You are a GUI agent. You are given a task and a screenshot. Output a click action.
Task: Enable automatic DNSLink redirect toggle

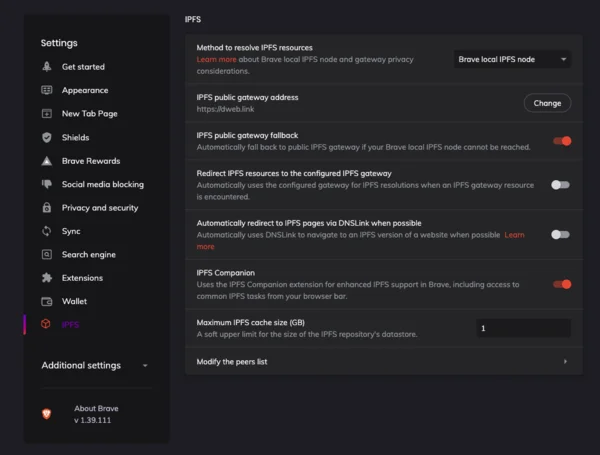coord(561,235)
